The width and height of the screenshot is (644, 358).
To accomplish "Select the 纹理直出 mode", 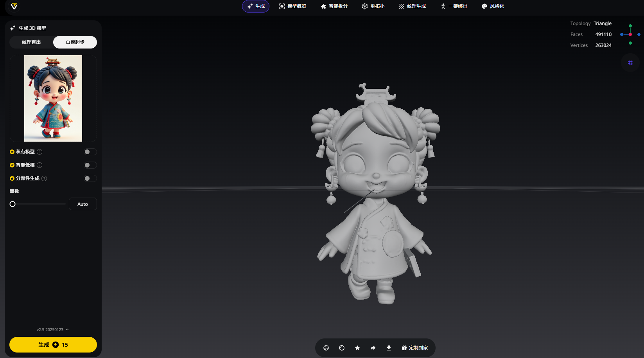I will tap(31, 42).
